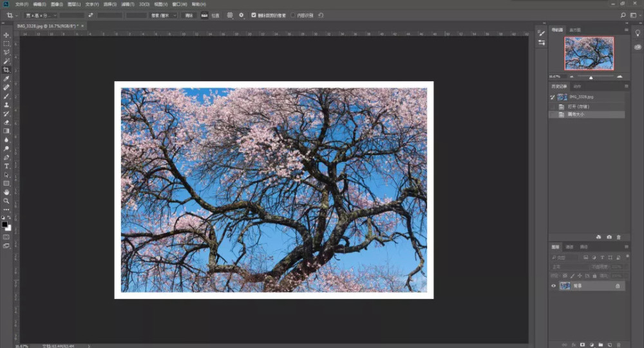Enable the 内容识别 checkbox

pyautogui.click(x=293, y=15)
